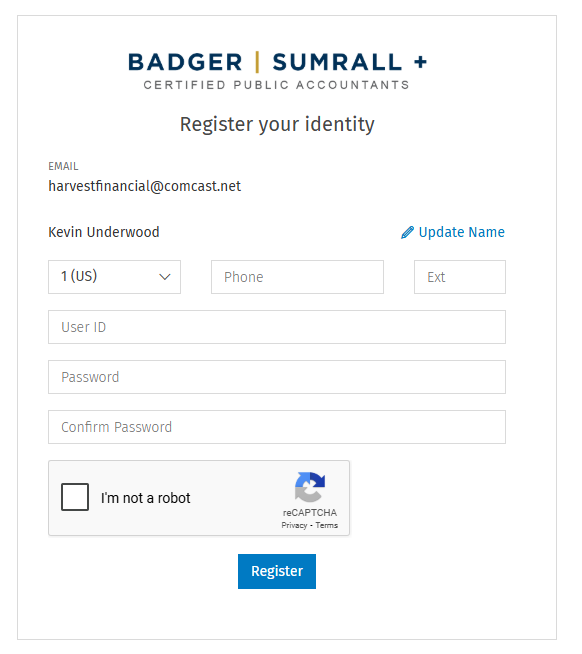Click into the Password field
The width and height of the screenshot is (582, 654).
point(277,377)
